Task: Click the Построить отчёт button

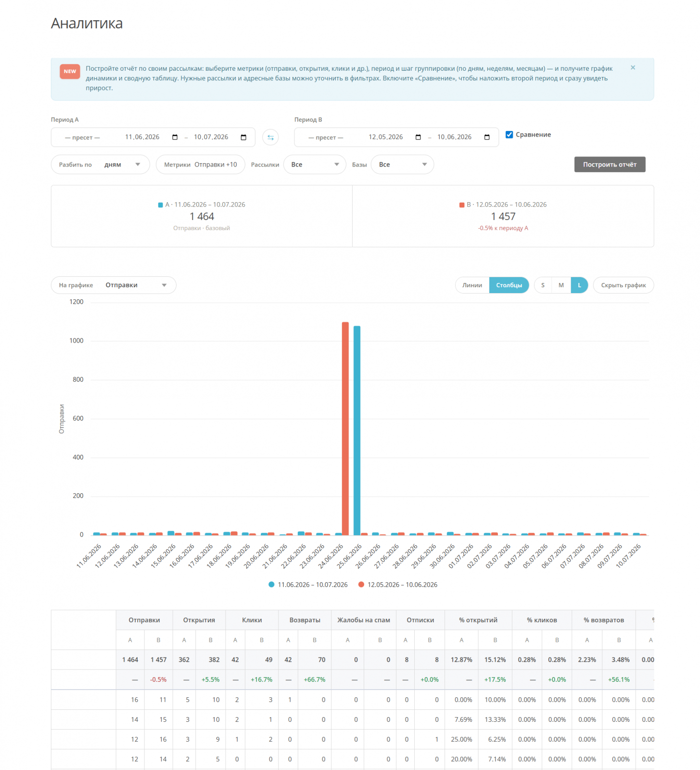Action: [x=610, y=165]
